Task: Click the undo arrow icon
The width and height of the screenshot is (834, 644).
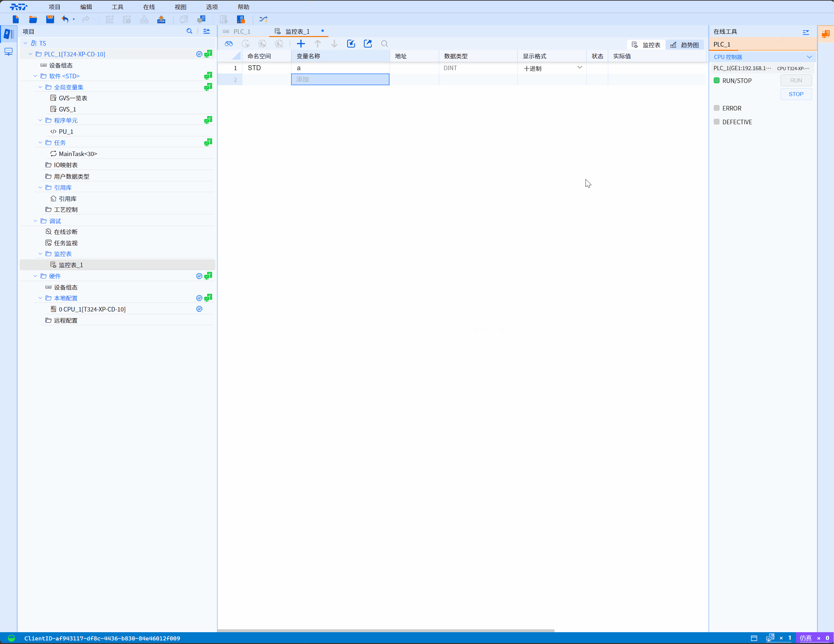Action: pyautogui.click(x=65, y=19)
